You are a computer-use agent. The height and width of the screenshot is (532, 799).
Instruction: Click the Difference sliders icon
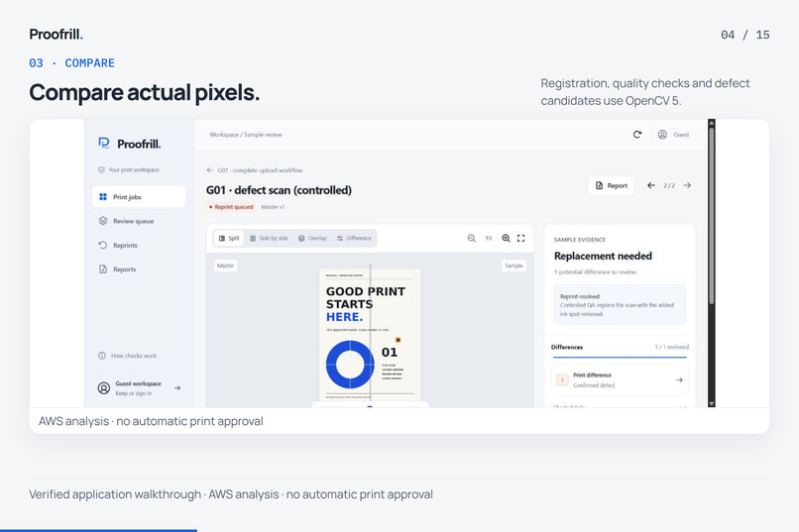(x=340, y=238)
